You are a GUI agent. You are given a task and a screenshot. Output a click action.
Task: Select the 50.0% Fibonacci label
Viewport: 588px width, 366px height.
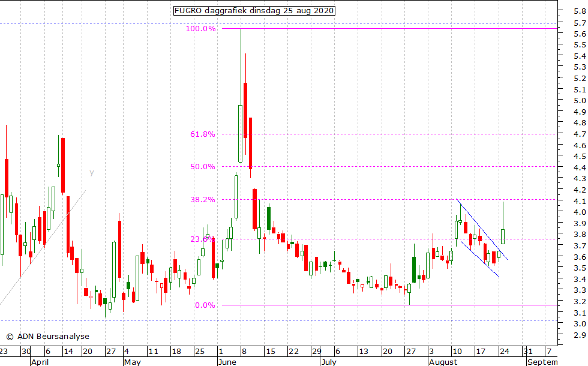tap(203, 167)
